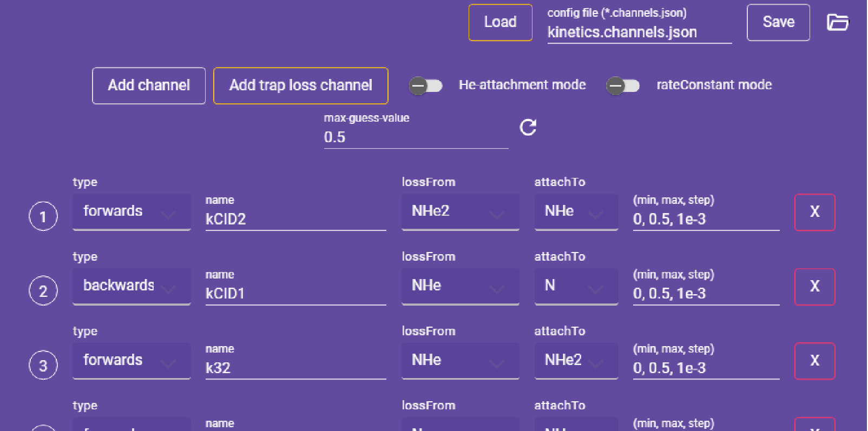
Task: Expand the NHe2 lossFrom dropdown in row 1
Action: coord(460,211)
